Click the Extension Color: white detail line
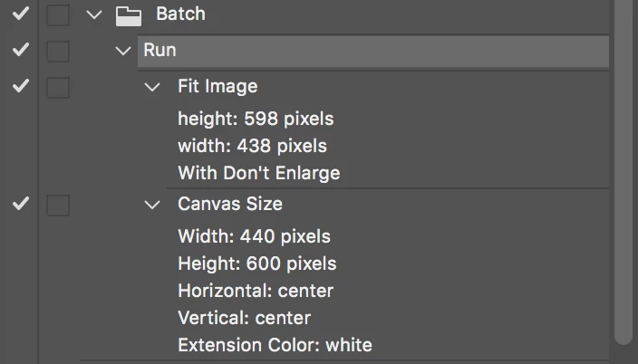The width and height of the screenshot is (638, 364). (x=275, y=345)
